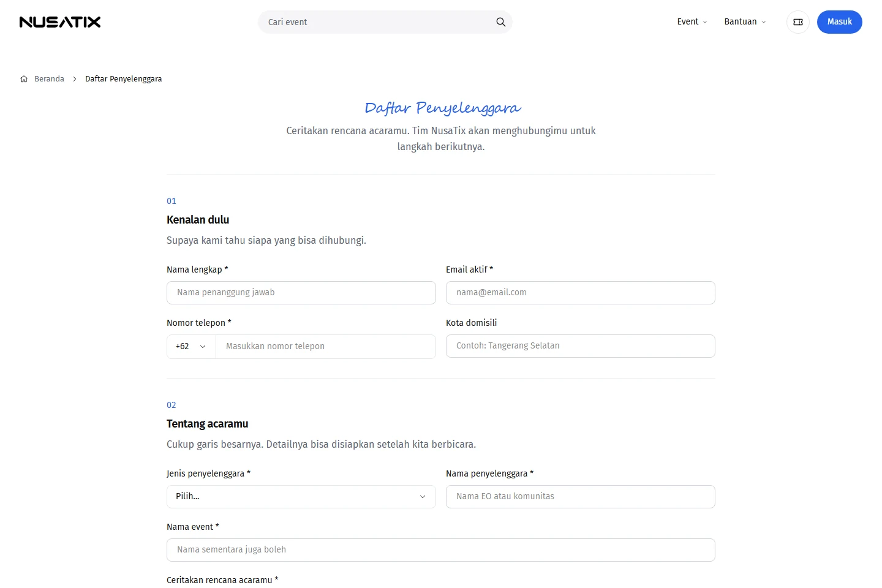Click Daftar Penyelenggara breadcrumb
The width and height of the screenshot is (882, 588).
click(x=124, y=79)
